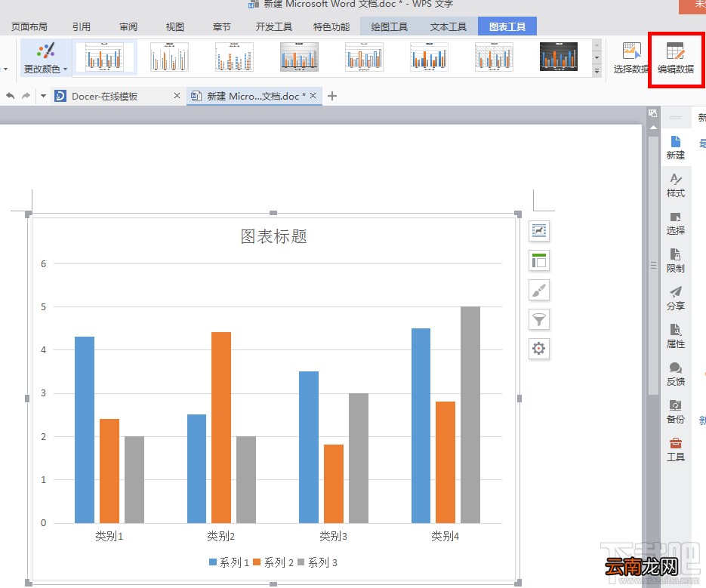706x588 pixels.
Task: Select the gray background chart style thumbnail
Action: coord(300,57)
